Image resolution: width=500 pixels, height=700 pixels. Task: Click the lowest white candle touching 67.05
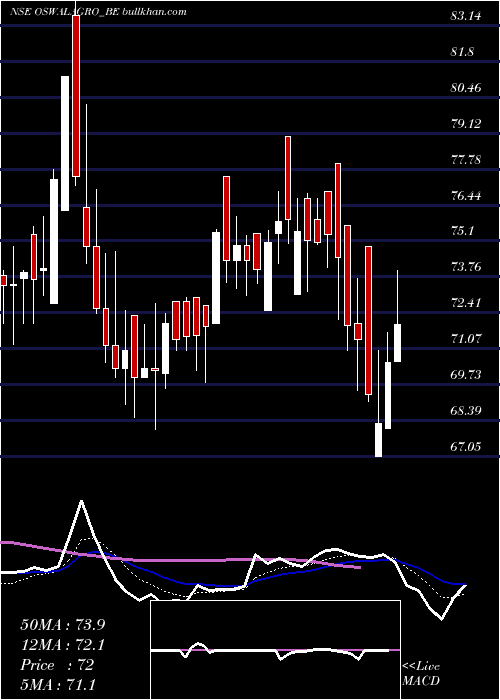(x=379, y=440)
